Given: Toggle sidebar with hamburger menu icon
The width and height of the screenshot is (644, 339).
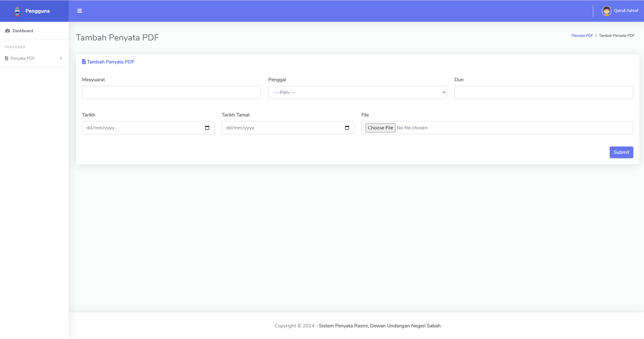Looking at the screenshot, I should tap(80, 11).
